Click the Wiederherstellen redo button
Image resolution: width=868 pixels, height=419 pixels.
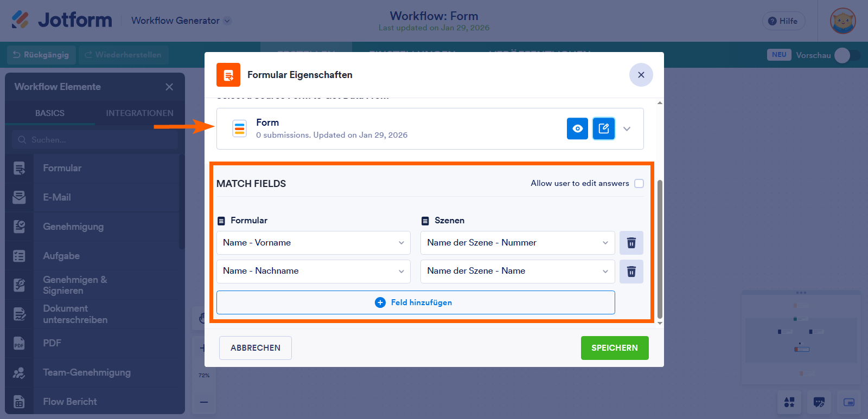click(123, 55)
